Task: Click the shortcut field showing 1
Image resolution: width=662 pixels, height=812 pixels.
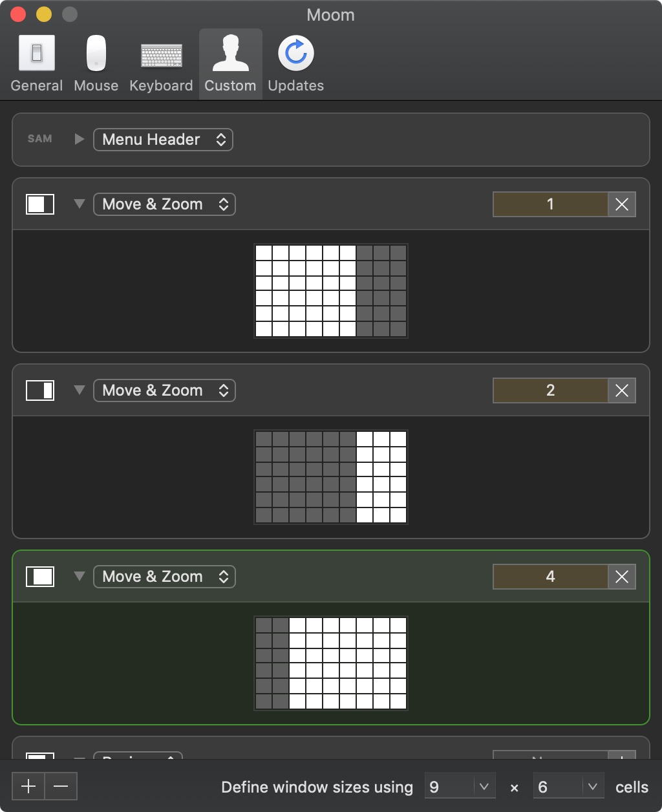Action: (x=550, y=204)
